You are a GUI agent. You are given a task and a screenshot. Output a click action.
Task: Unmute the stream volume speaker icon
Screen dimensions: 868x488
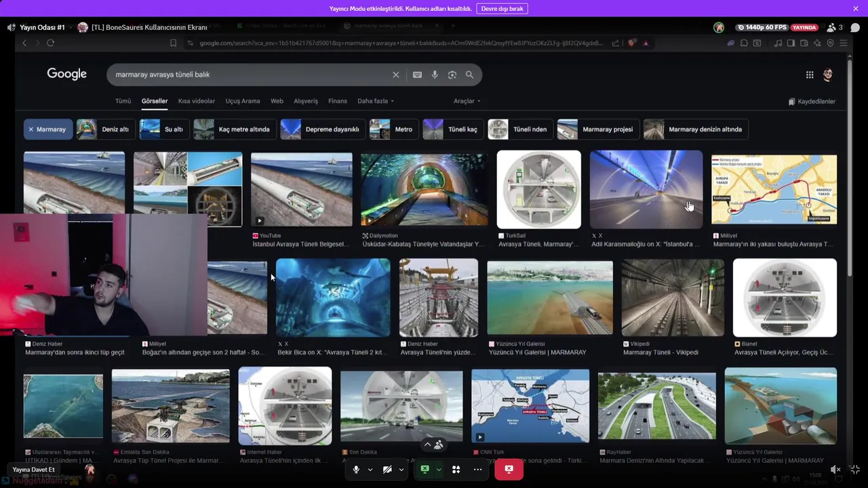coord(835,469)
